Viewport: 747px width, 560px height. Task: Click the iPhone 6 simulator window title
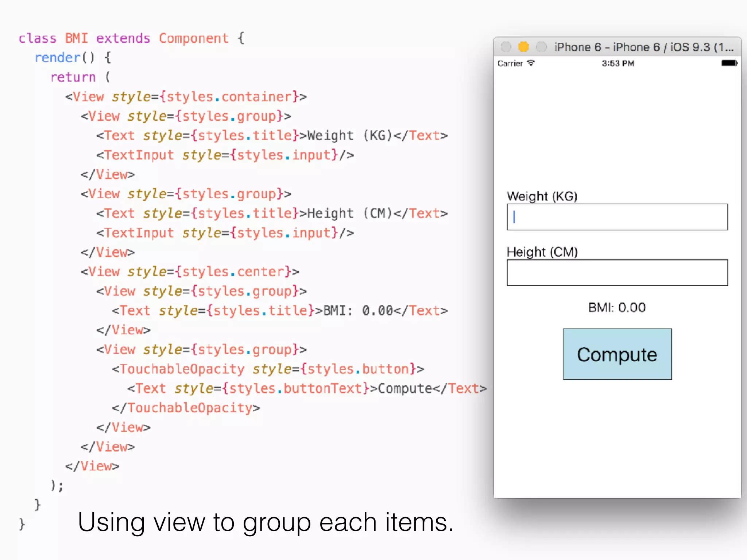644,47
